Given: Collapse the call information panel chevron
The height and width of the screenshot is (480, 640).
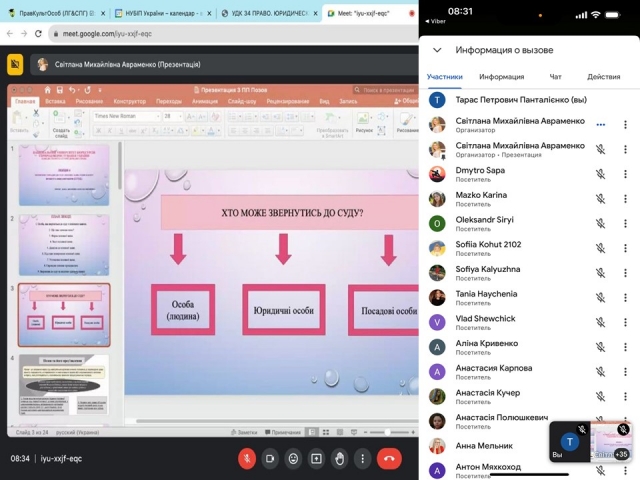Looking at the screenshot, I should click(437, 49).
